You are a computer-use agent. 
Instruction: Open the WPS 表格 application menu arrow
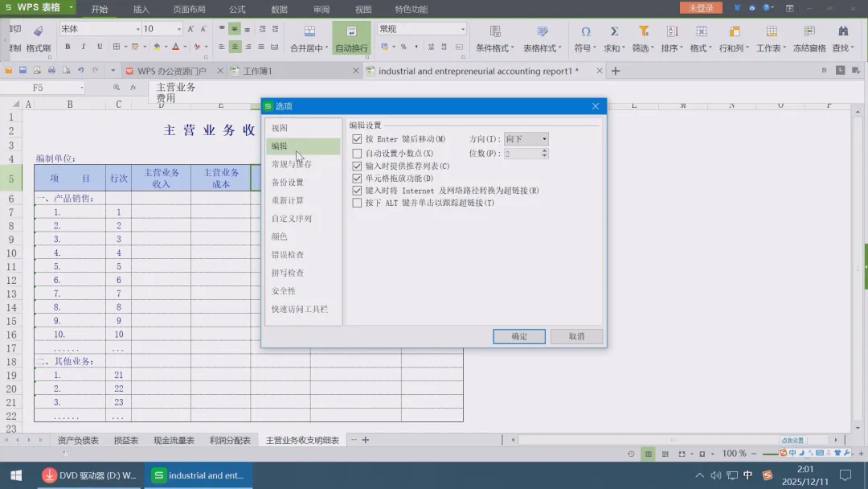coord(71,7)
